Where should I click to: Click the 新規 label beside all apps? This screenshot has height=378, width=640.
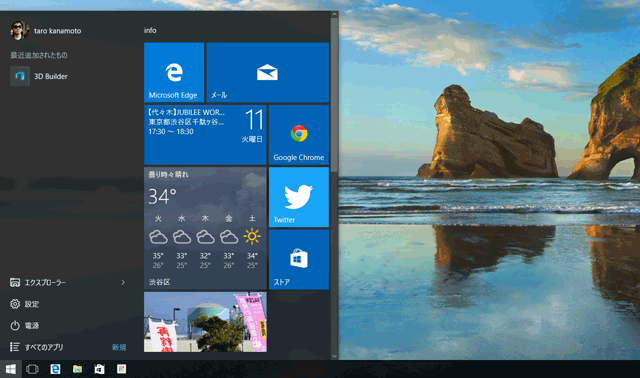click(119, 347)
